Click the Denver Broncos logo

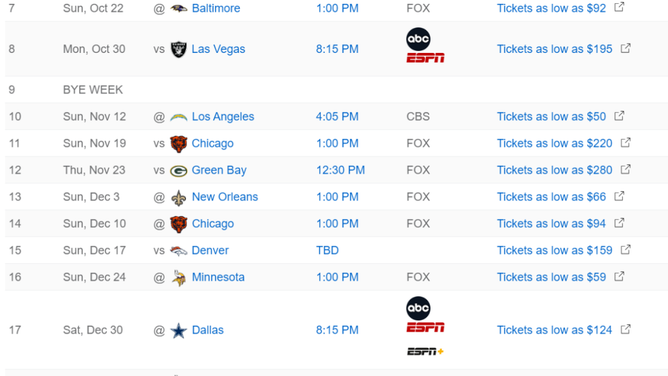[179, 251]
